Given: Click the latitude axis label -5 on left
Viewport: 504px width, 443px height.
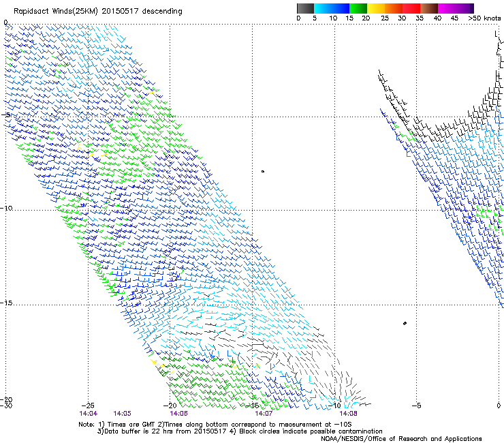Looking at the screenshot, I should pos(5,114).
